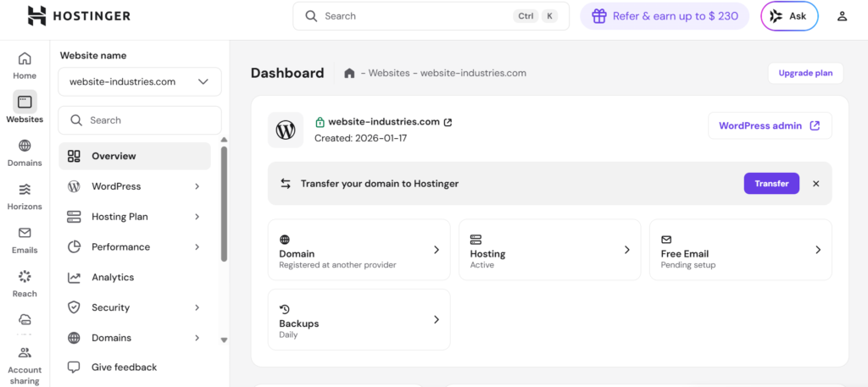Open Reach in the left rail
Screen dimensions: 868x387
25,283
